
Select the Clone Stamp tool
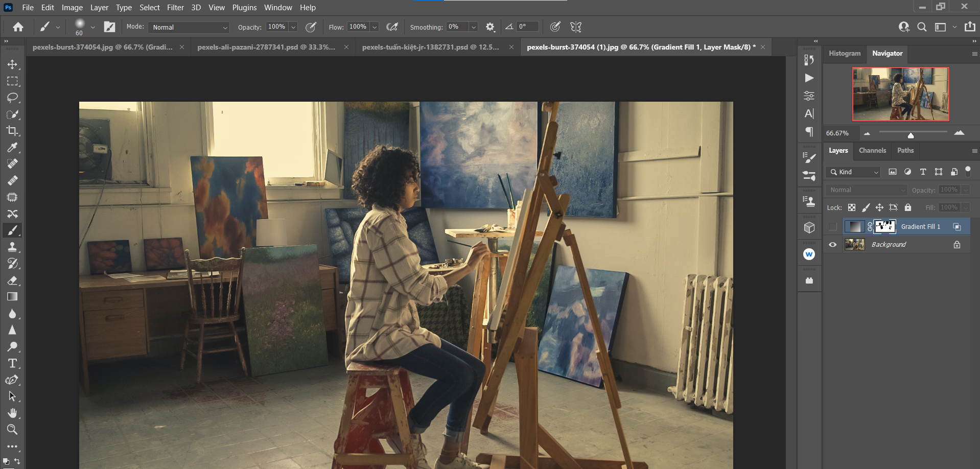tap(13, 247)
